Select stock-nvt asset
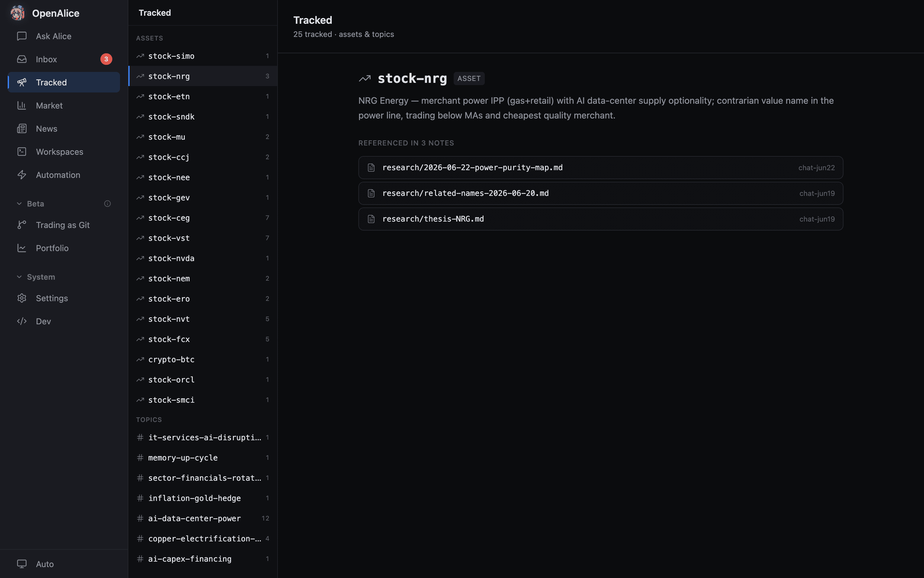924x578 pixels. click(203, 319)
